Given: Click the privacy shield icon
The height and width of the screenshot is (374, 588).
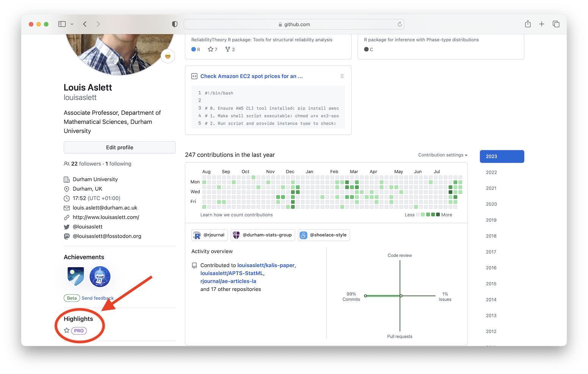Looking at the screenshot, I should (x=175, y=24).
